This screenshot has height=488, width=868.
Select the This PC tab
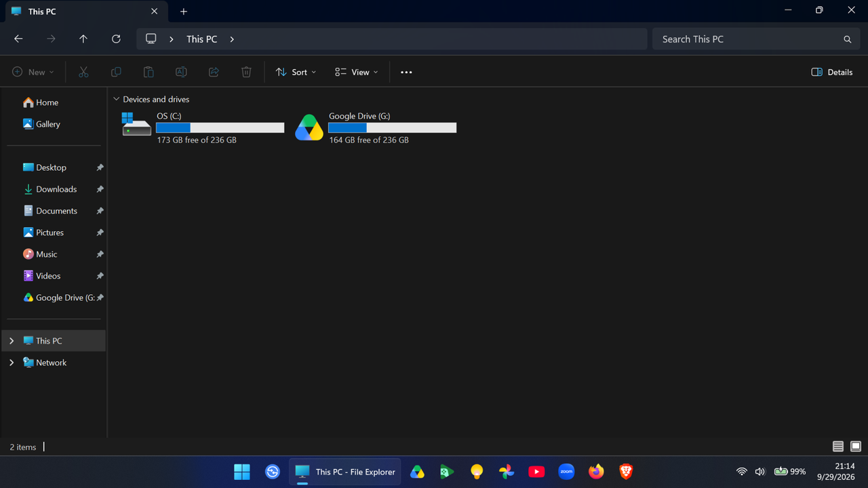click(85, 12)
